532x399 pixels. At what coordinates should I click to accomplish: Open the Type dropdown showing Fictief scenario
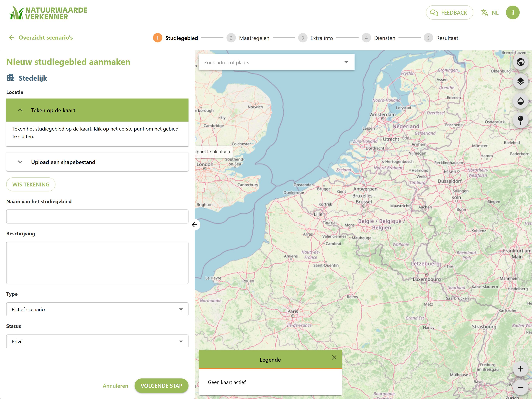pyautogui.click(x=97, y=309)
